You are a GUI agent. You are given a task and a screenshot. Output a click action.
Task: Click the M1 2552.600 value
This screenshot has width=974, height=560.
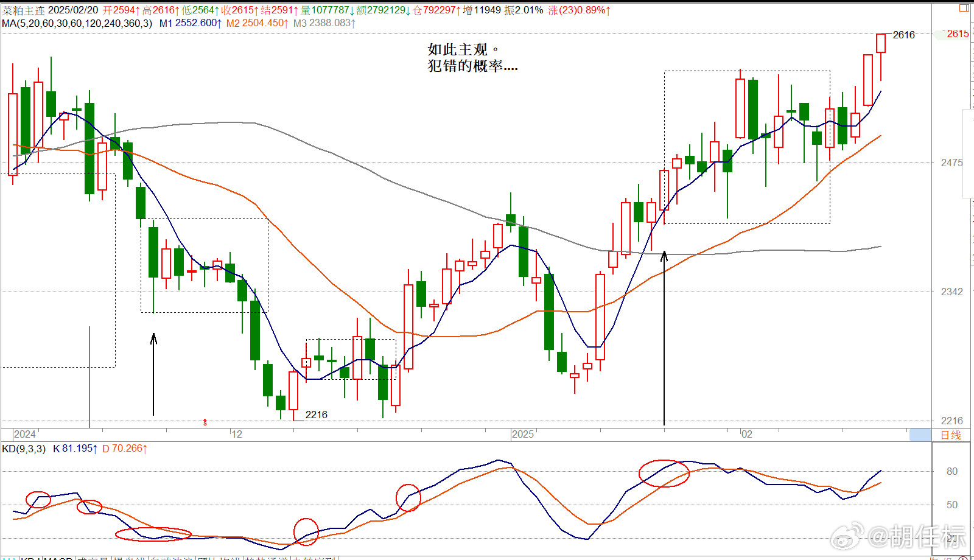[x=191, y=23]
